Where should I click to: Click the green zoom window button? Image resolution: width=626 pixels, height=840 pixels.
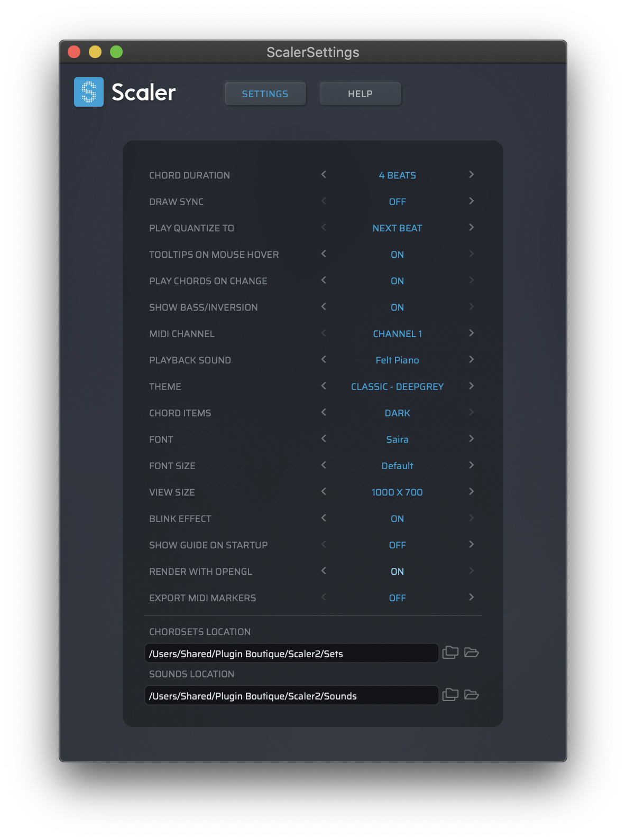point(116,52)
